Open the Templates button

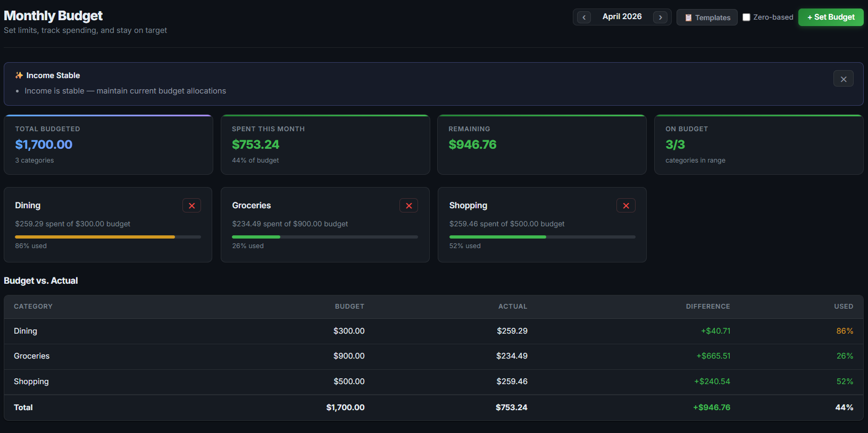click(707, 18)
